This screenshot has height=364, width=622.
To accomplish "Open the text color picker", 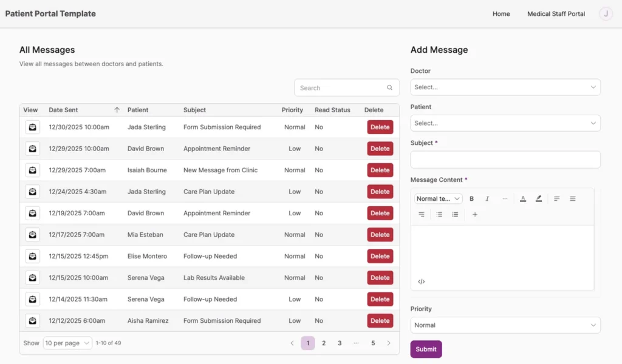I will click(x=522, y=198).
